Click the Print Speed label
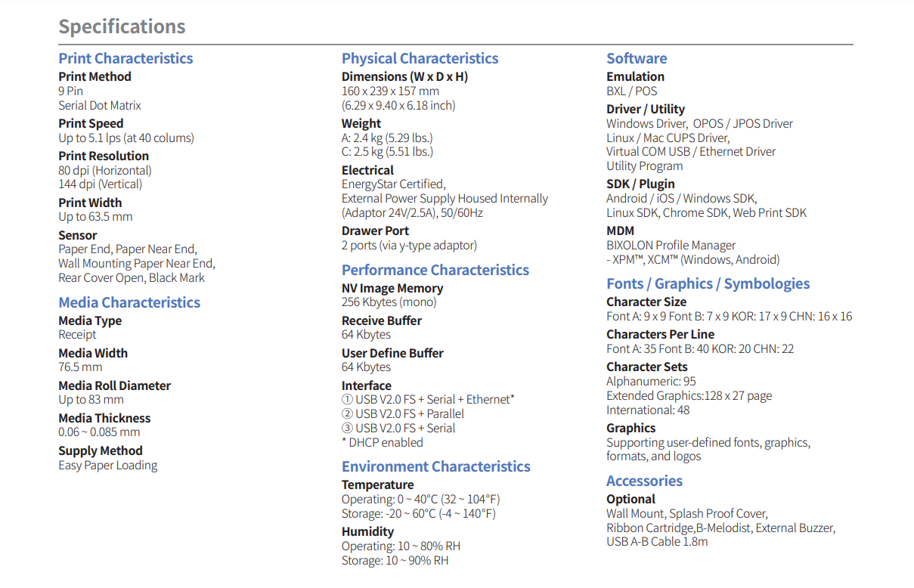The image size is (914, 588). coord(91,123)
